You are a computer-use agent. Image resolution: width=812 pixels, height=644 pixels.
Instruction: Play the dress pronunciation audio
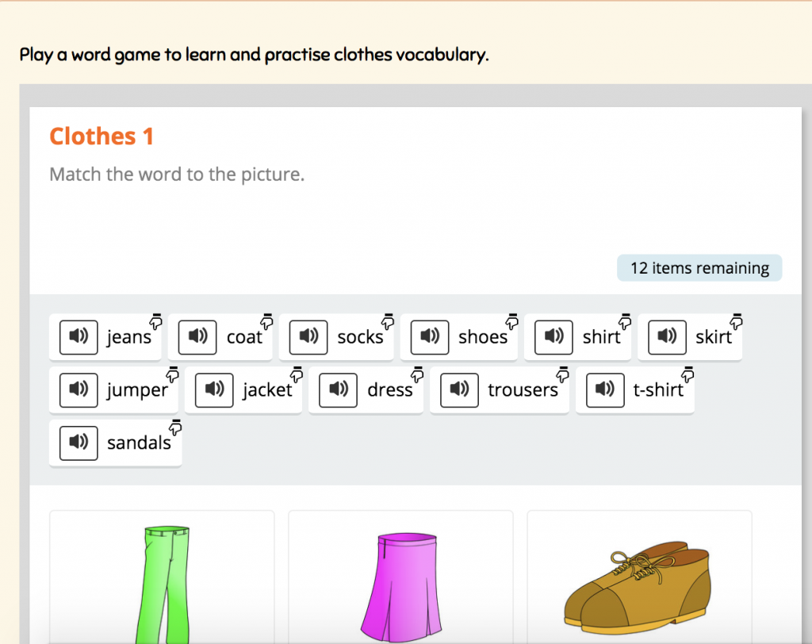coord(338,389)
